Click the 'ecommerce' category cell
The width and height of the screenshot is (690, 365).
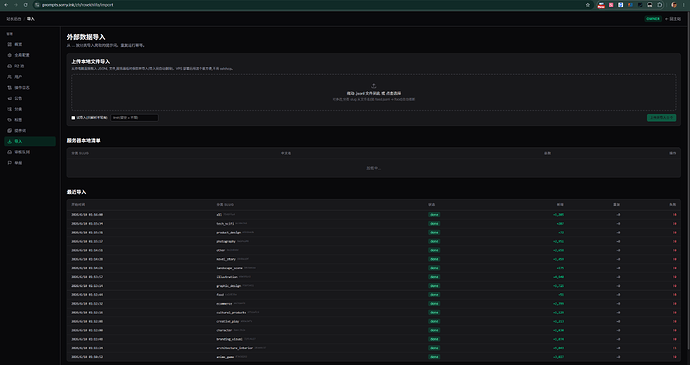click(x=224, y=303)
